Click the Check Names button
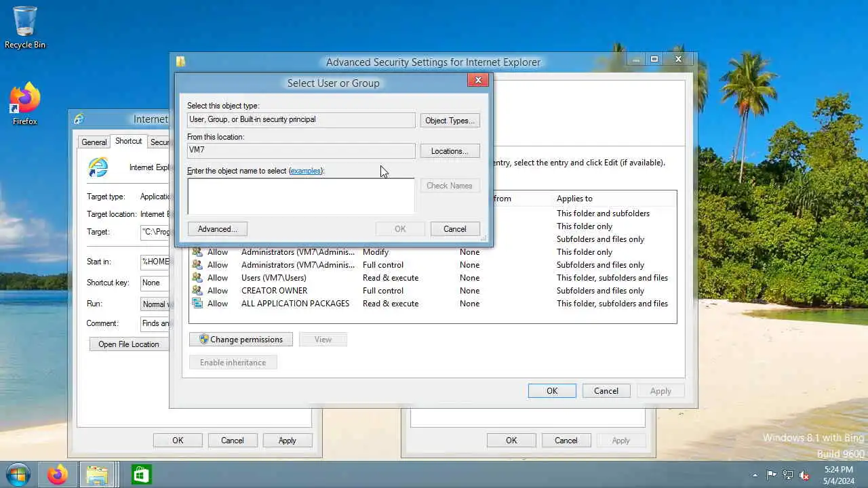 click(450, 186)
